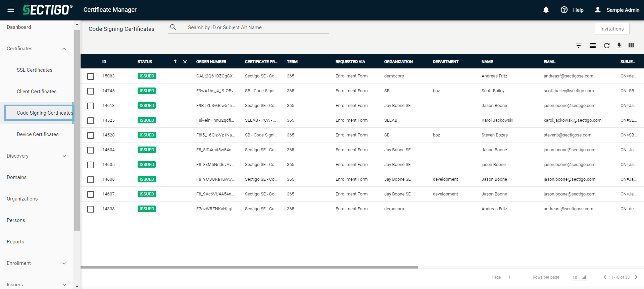Open Device Certificates in sidebar
644x289 pixels.
[38, 134]
